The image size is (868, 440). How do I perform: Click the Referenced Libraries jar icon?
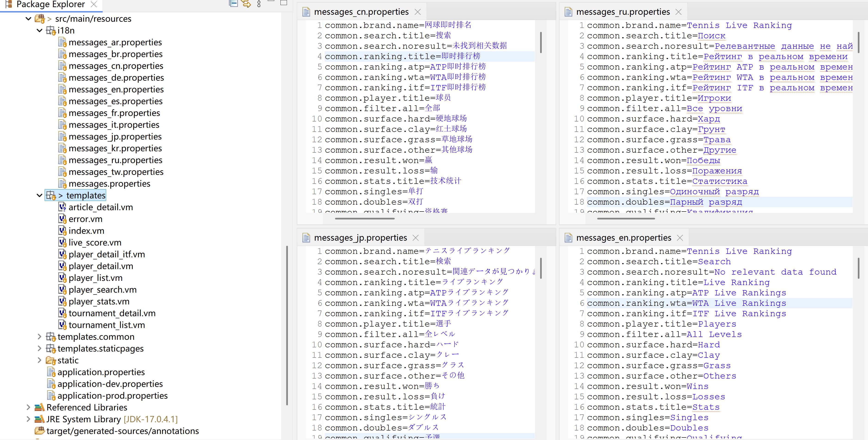coord(40,407)
